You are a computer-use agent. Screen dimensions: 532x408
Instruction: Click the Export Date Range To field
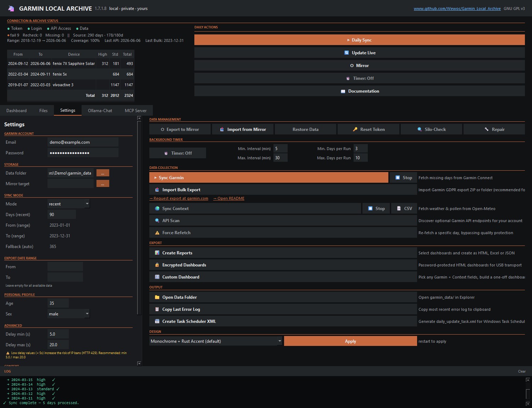coord(65,277)
